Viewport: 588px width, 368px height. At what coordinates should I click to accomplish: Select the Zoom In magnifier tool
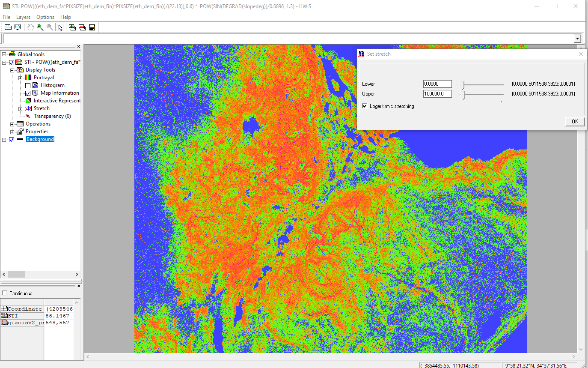click(x=40, y=27)
